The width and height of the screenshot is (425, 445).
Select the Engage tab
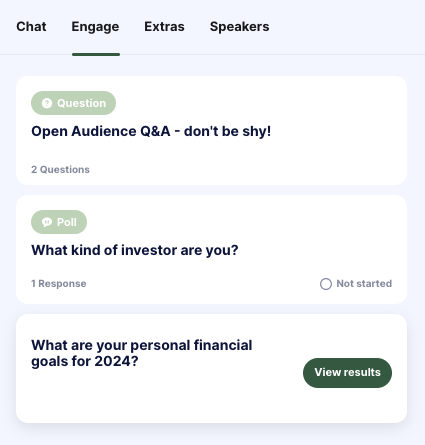[x=95, y=27]
